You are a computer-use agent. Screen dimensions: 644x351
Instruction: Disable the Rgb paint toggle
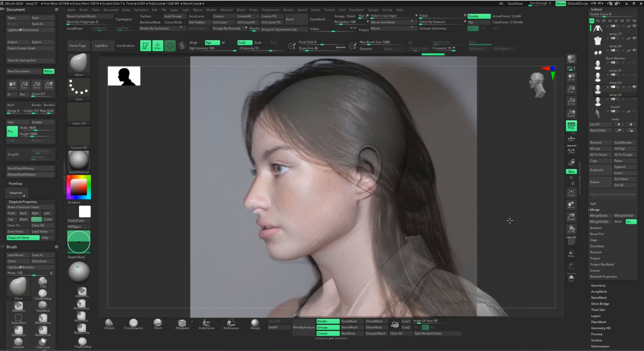tap(212, 42)
